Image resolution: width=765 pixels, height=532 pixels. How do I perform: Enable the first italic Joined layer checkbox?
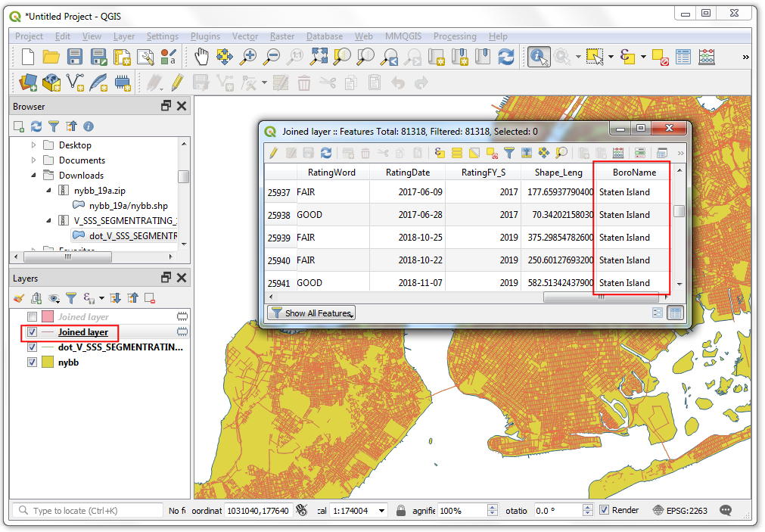(x=32, y=317)
